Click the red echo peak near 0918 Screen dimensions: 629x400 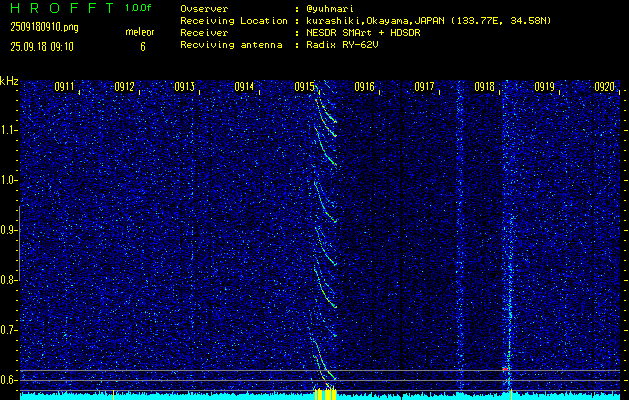pyautogui.click(x=505, y=368)
